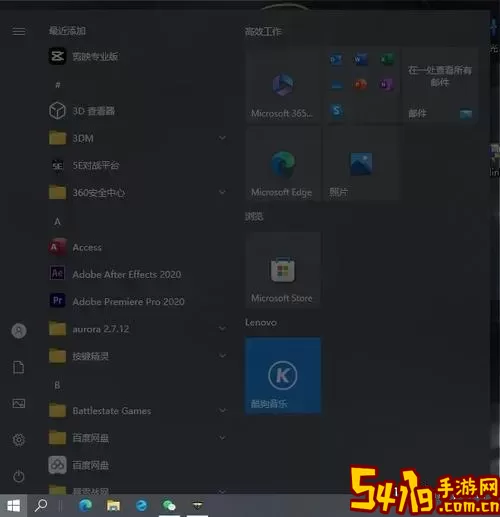Screen dimensions: 500x517
Task: Open the Documents sidebar icon
Action: point(19,367)
